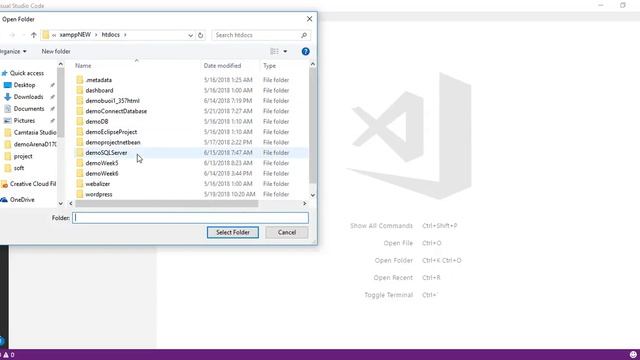Open demoArenaD17 folder in sidebar

35,144
